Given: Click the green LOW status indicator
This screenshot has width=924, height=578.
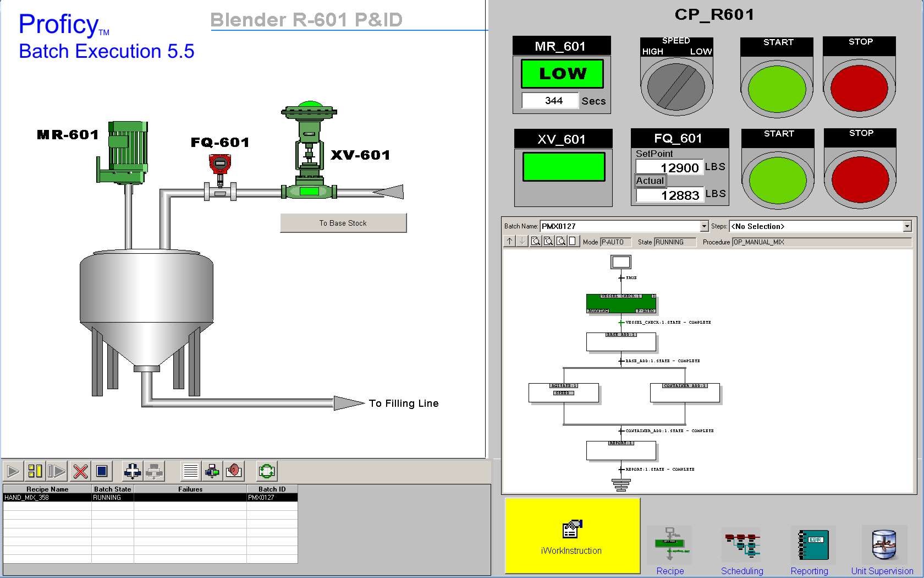Looking at the screenshot, I should (562, 74).
